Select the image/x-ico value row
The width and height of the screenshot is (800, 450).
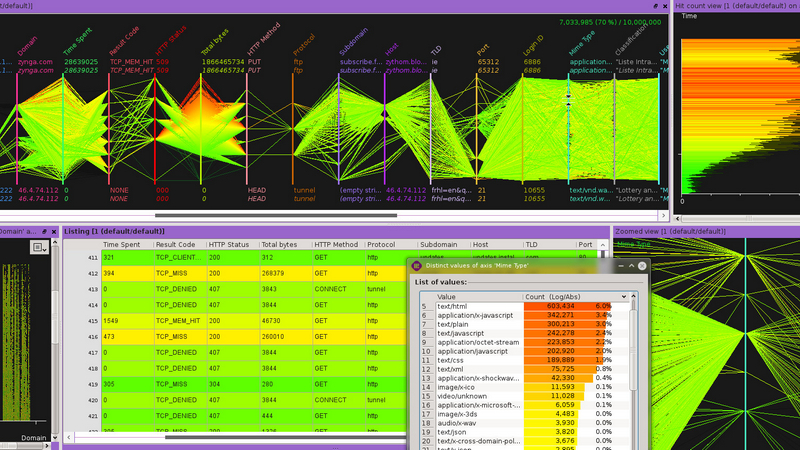pyautogui.click(x=524, y=387)
